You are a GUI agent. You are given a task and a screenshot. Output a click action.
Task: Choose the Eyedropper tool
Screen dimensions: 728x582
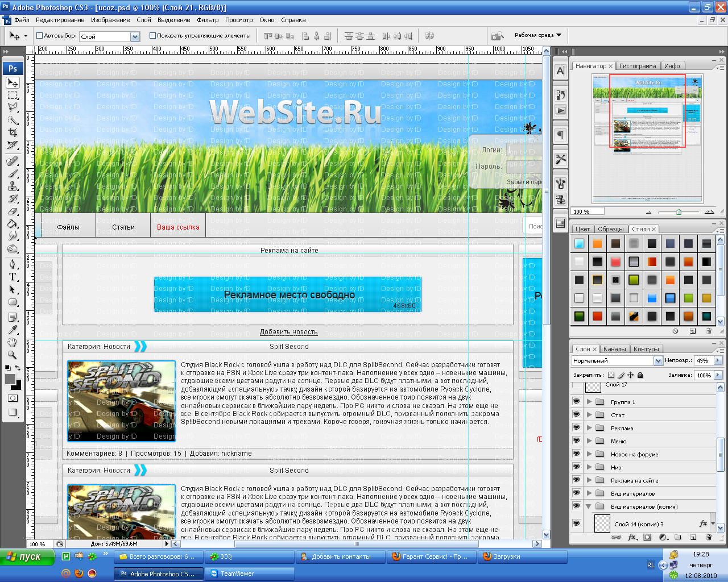pos(13,330)
